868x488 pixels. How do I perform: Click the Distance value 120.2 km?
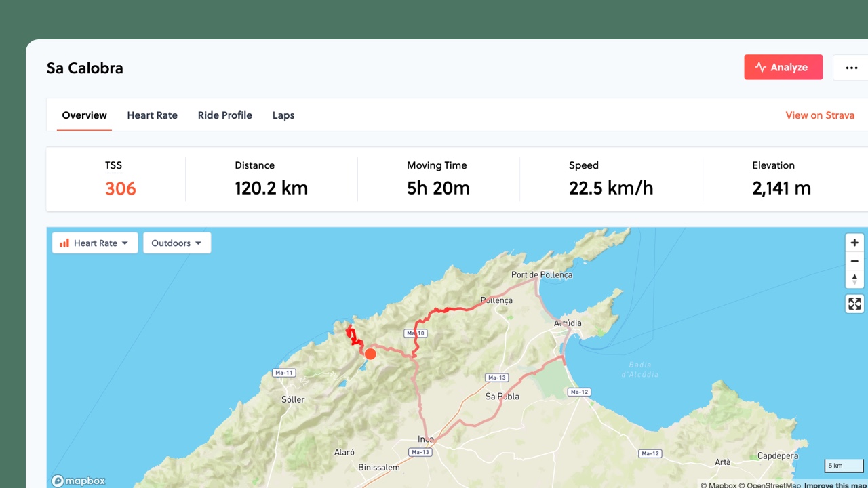coord(271,188)
